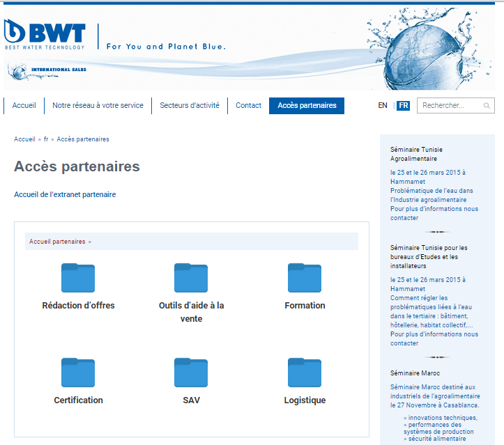Click the Outils d'aide à la vente label

[191, 312]
